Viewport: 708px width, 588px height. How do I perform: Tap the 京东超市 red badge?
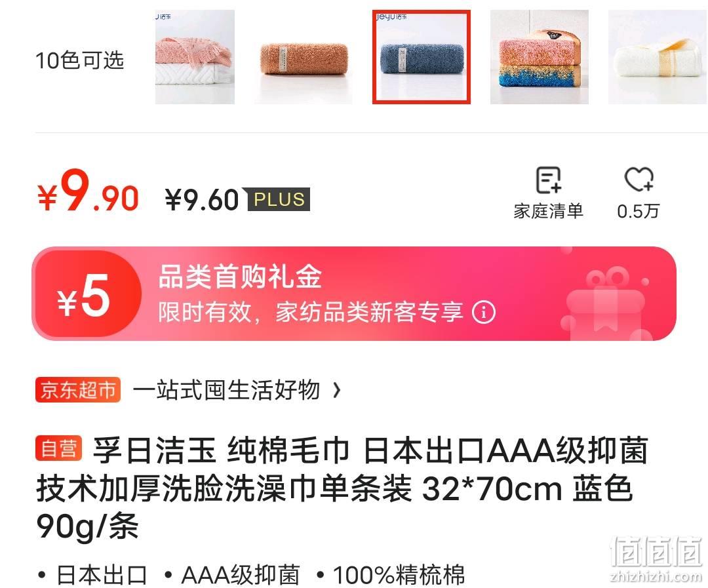pos(77,390)
